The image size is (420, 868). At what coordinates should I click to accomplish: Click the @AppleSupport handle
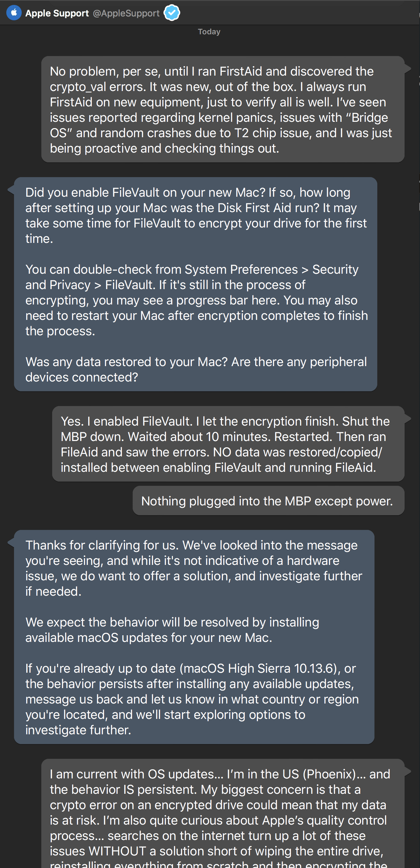[x=126, y=13]
